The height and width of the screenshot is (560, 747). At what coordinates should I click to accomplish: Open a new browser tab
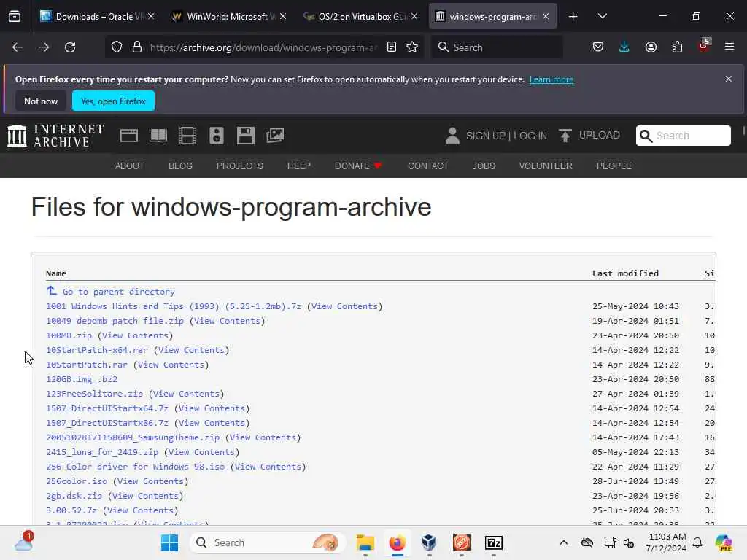[x=573, y=17]
